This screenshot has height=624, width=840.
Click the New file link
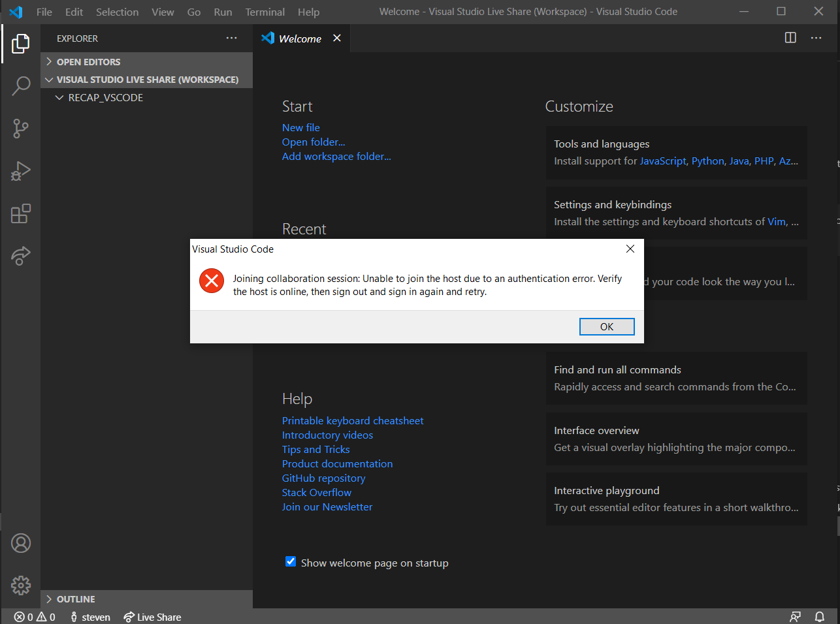click(x=301, y=127)
